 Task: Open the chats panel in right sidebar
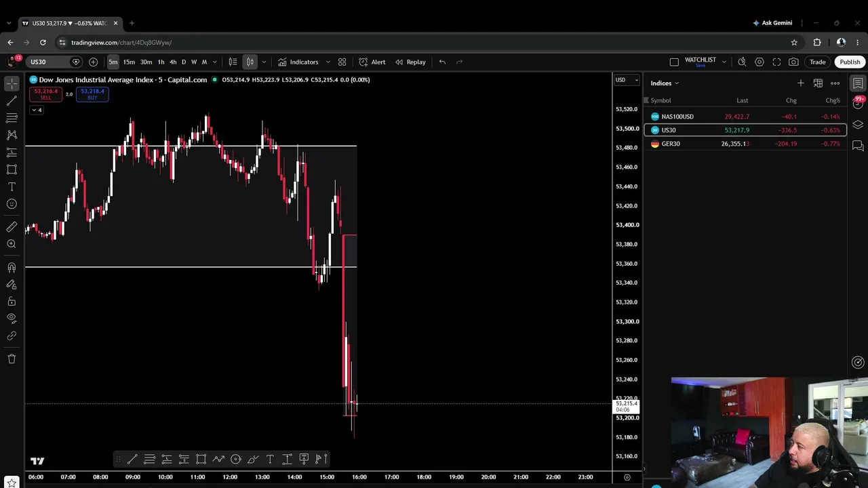[x=858, y=146]
